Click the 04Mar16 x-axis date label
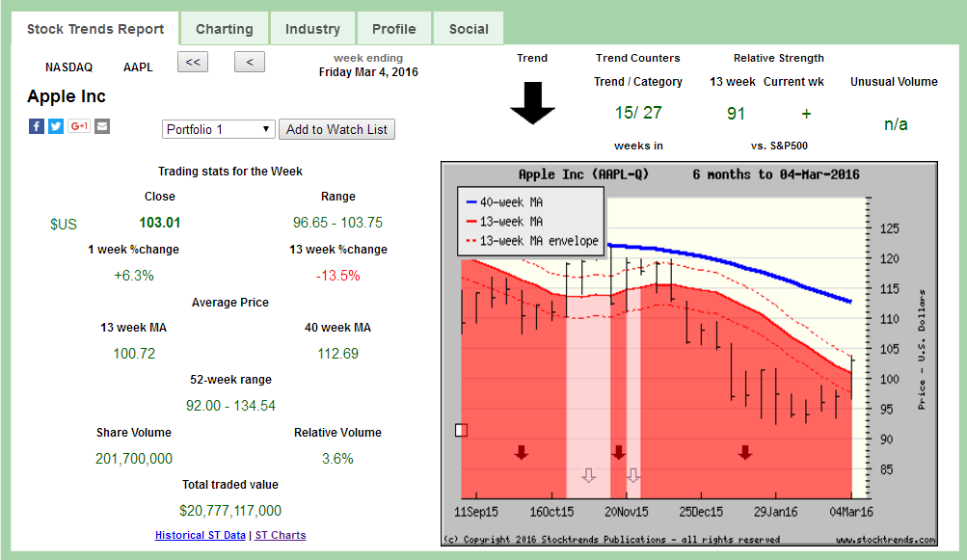The image size is (967, 560). 851,512
